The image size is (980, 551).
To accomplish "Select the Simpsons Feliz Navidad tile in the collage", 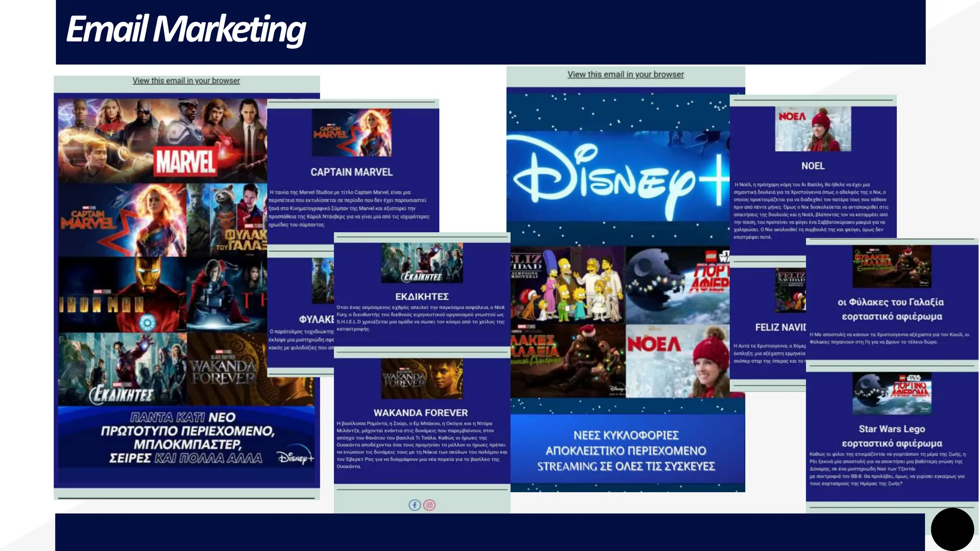I will (x=568, y=286).
